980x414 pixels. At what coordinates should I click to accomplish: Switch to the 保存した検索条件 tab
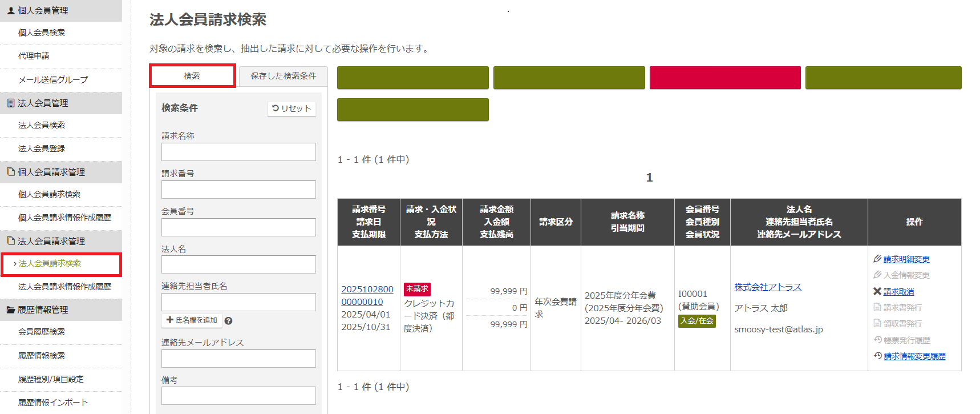[283, 76]
